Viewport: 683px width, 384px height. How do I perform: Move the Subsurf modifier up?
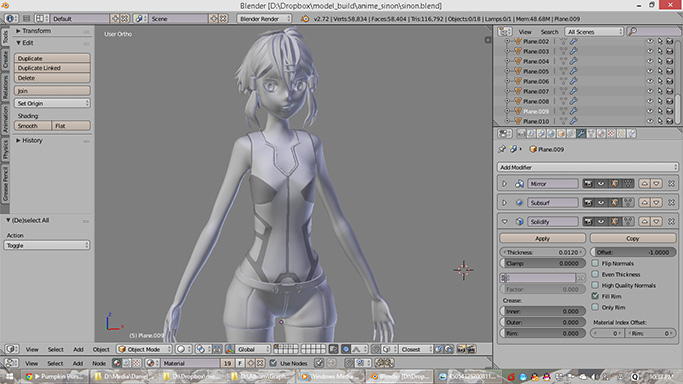(x=644, y=202)
